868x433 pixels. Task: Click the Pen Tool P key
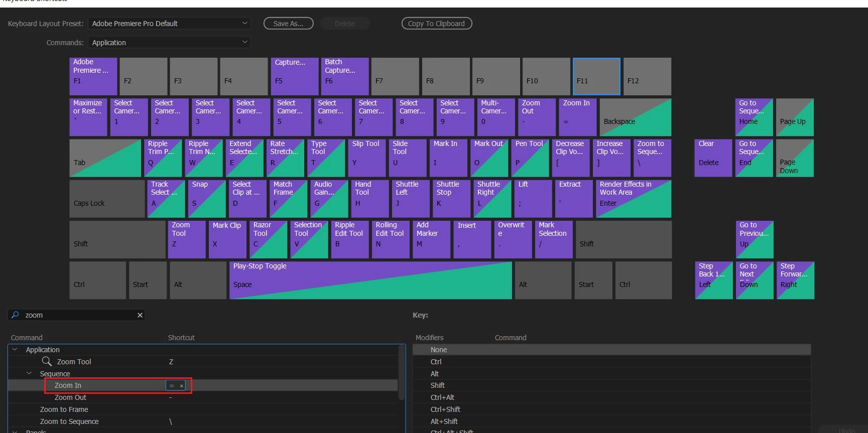tap(530, 158)
